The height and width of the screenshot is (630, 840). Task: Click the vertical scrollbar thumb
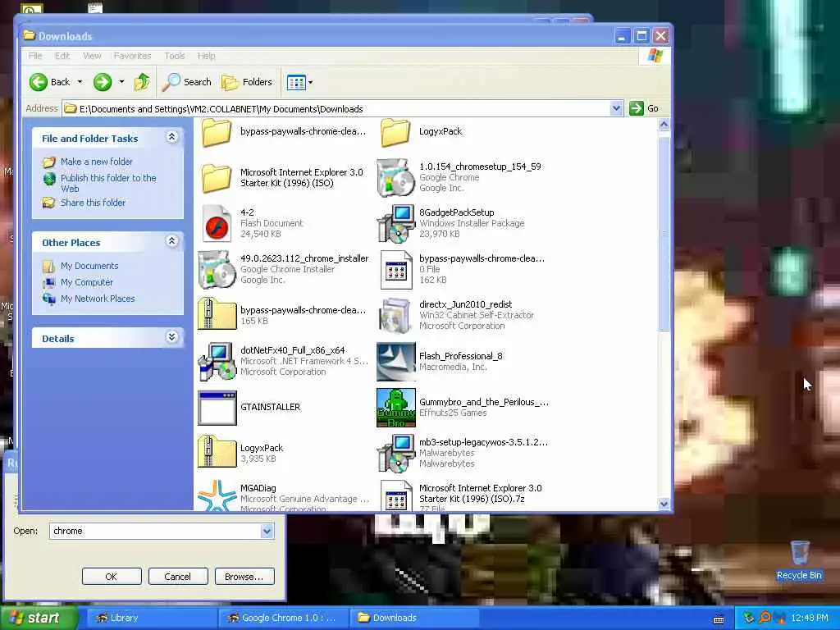(x=664, y=234)
